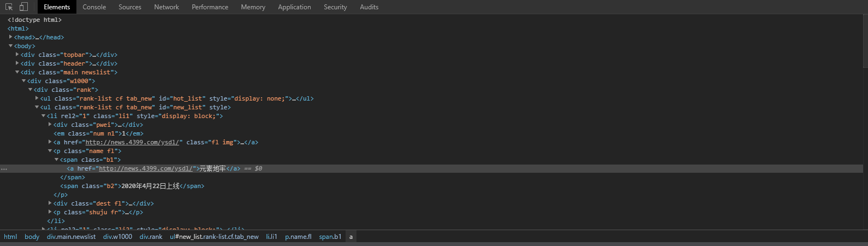Collapse the div class rank node
This screenshot has width=868, height=246.
(x=31, y=90)
